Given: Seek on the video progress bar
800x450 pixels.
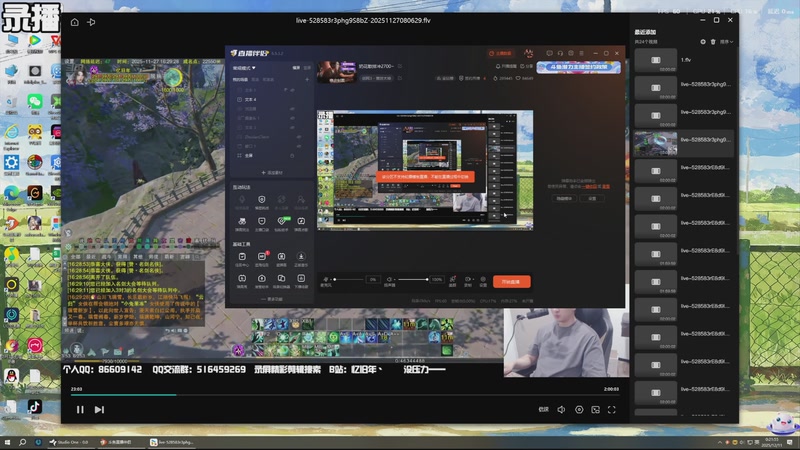Looking at the screenshot, I should 345,395.
